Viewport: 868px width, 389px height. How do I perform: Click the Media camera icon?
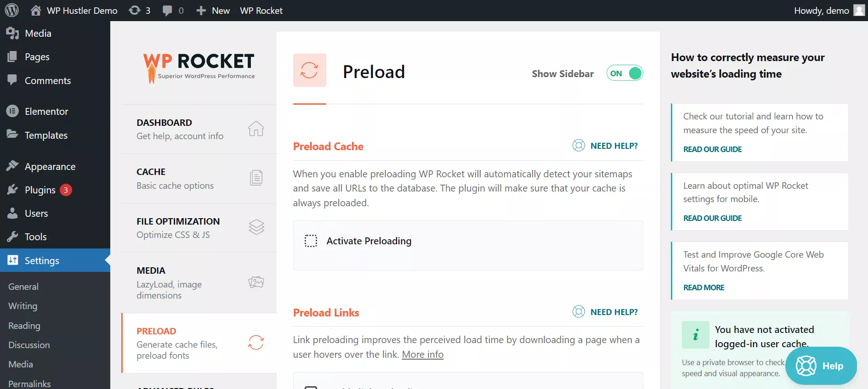(256, 282)
